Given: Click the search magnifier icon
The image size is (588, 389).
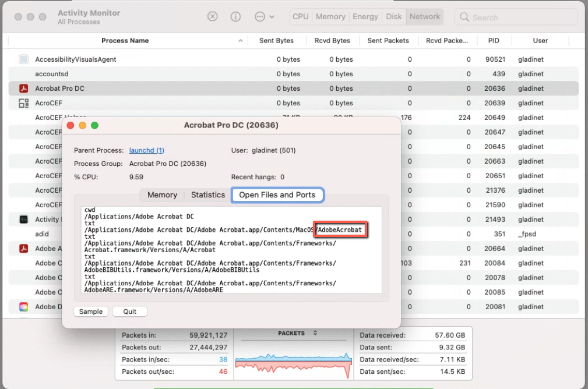Looking at the screenshot, I should tap(464, 17).
